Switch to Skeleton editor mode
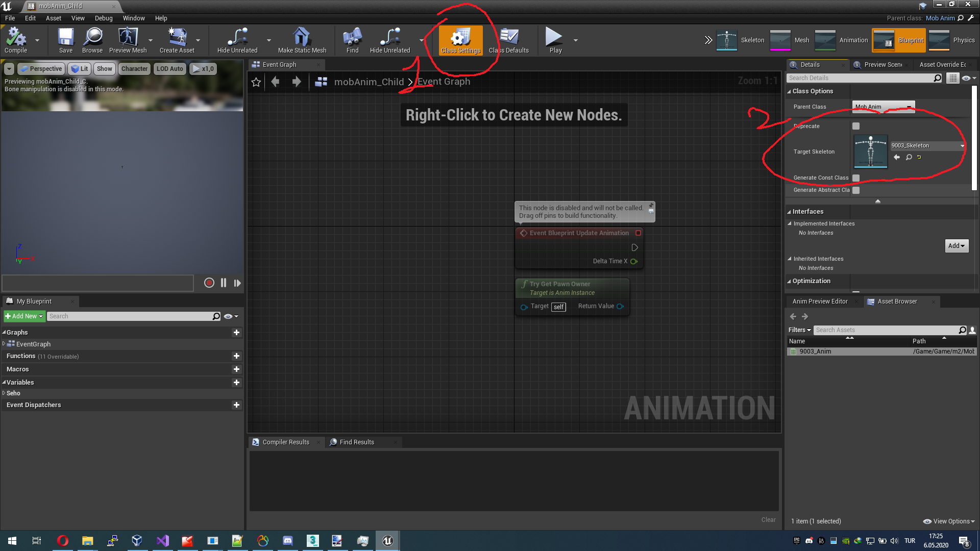980x551 pixels. (x=741, y=40)
